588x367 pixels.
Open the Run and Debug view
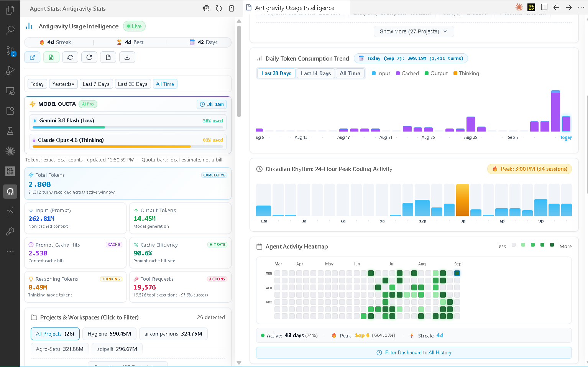coord(10,71)
